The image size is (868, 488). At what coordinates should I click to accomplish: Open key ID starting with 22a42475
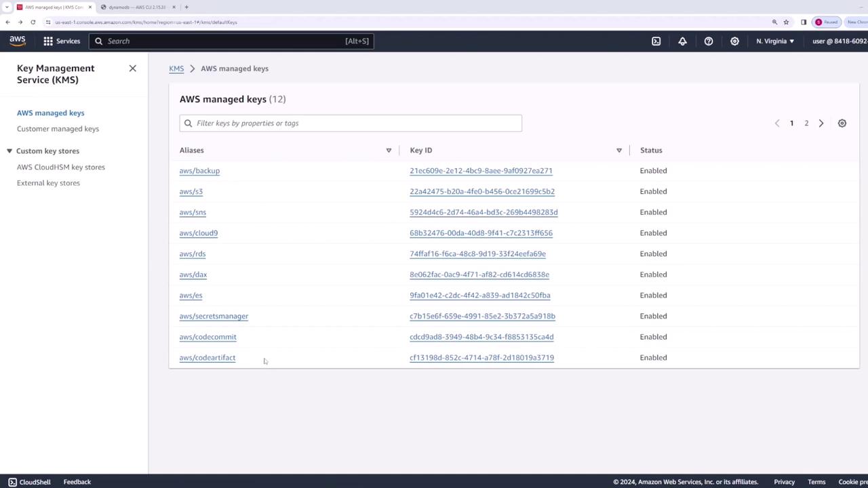point(482,192)
